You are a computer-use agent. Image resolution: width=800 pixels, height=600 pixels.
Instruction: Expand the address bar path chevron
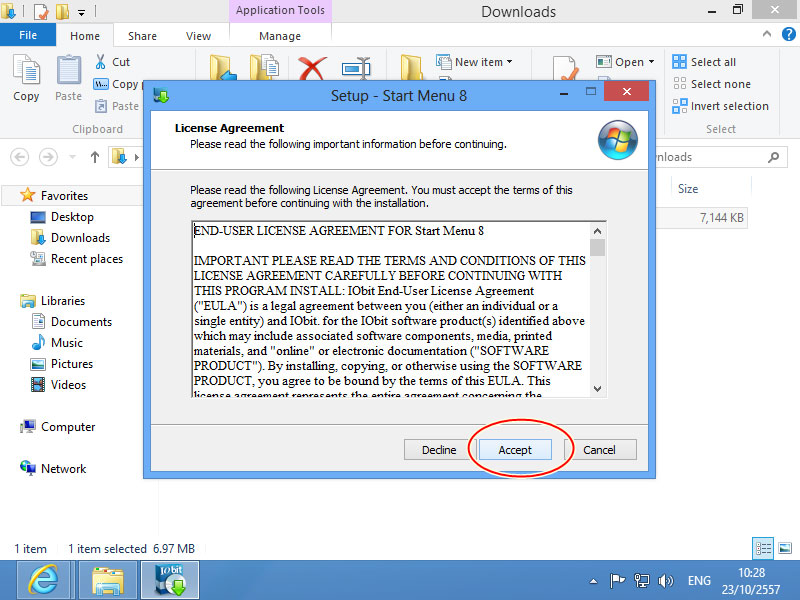(137, 157)
